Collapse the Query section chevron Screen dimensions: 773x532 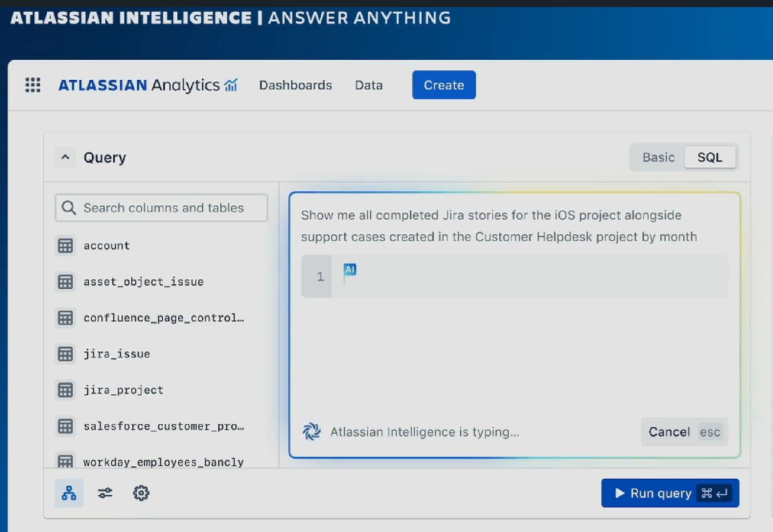(x=65, y=157)
